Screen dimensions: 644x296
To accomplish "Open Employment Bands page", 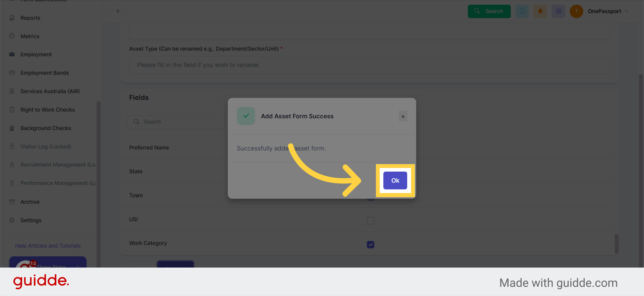I will [x=45, y=73].
